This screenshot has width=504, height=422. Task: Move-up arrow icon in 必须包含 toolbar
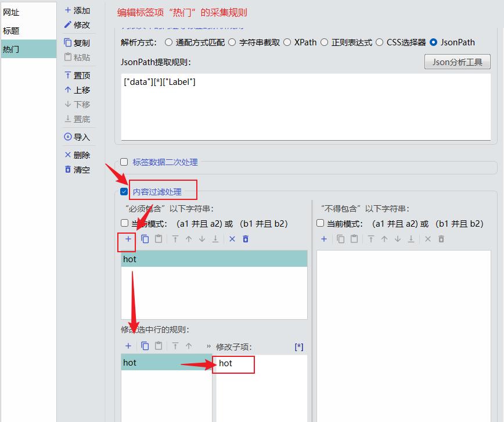coord(189,239)
